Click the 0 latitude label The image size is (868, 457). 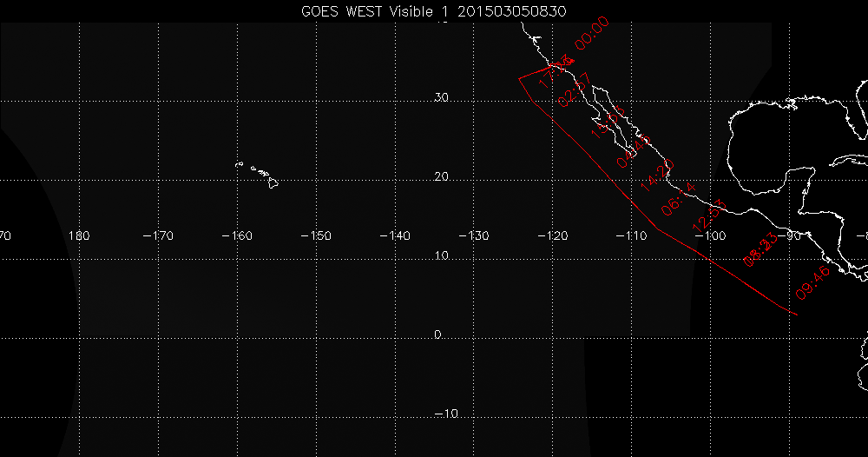pos(438,334)
